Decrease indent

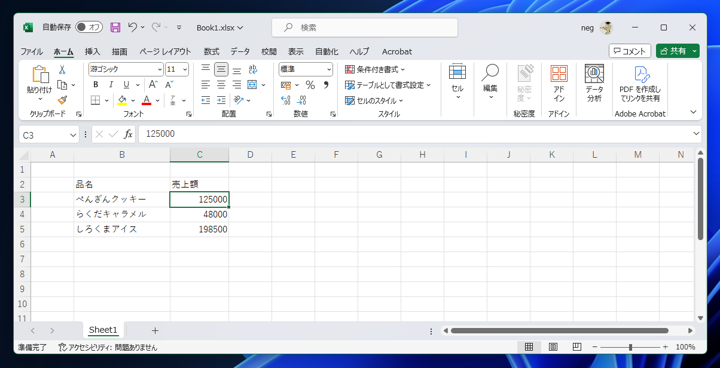pos(206,100)
